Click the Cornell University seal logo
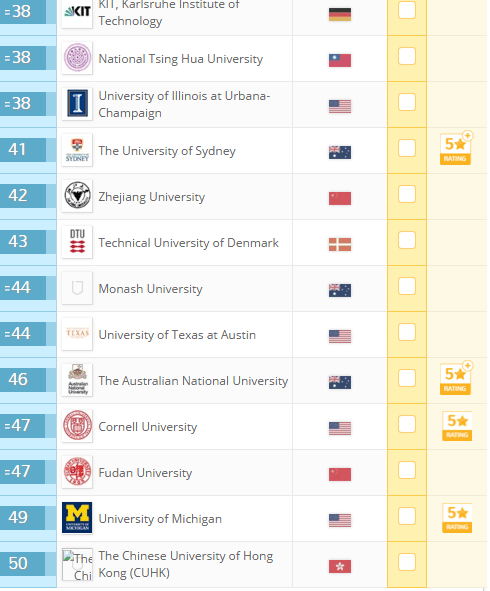Screen dimensions: 490x591 click(x=77, y=426)
